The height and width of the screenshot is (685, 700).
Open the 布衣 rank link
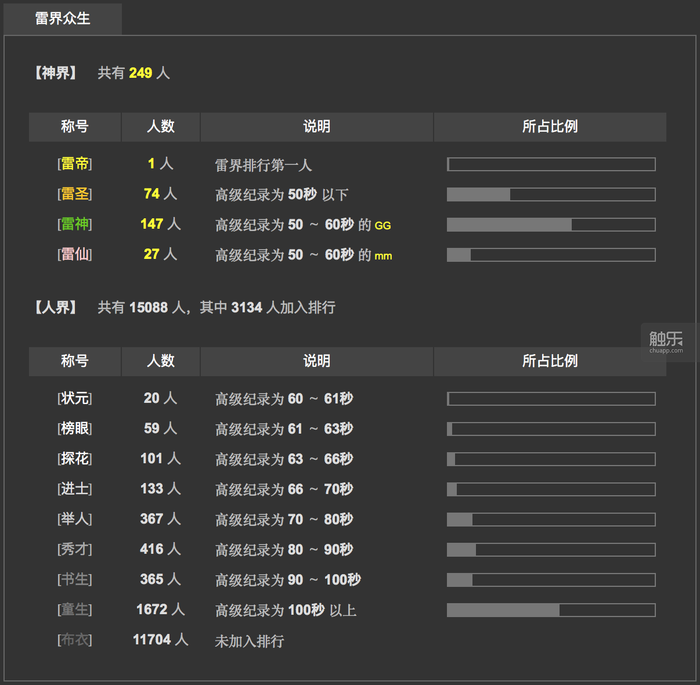coord(75,640)
